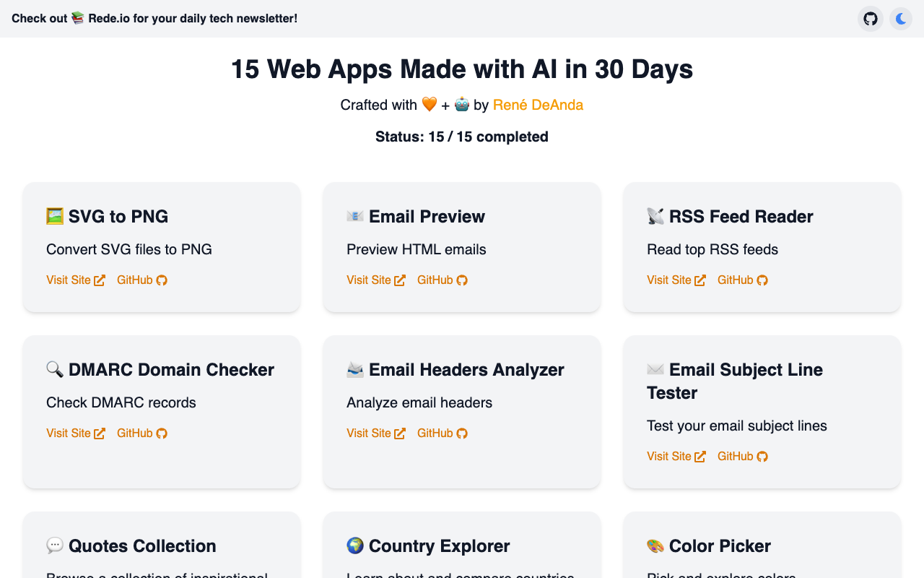Click the GitHub link on the DMARC Domain Checker card
Image resolution: width=924 pixels, height=578 pixels.
134,433
